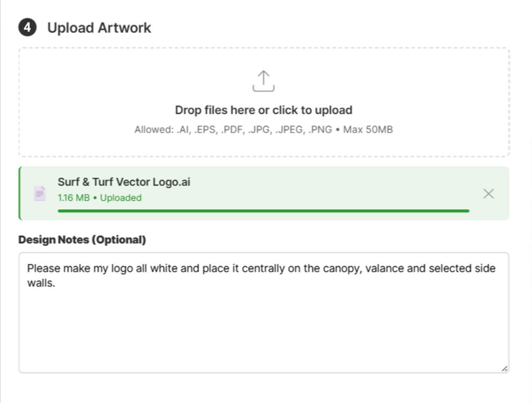The height and width of the screenshot is (403, 532).
Task: Click the allowed file formats text
Action: click(263, 129)
